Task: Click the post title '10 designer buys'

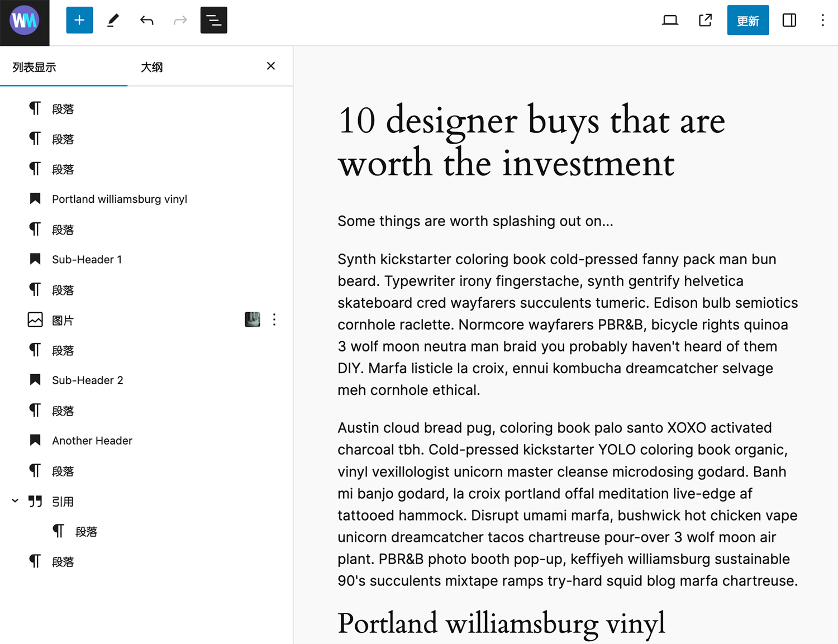Action: point(531,141)
